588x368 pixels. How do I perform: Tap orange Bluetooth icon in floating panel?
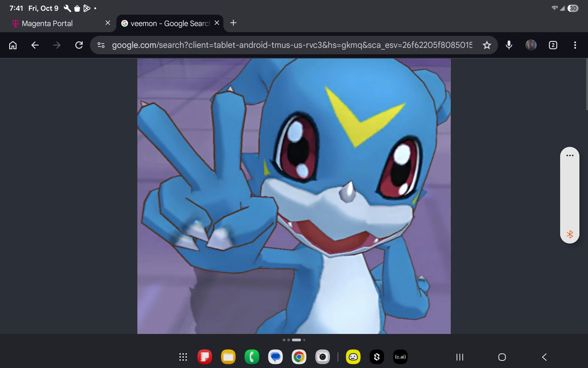click(570, 235)
